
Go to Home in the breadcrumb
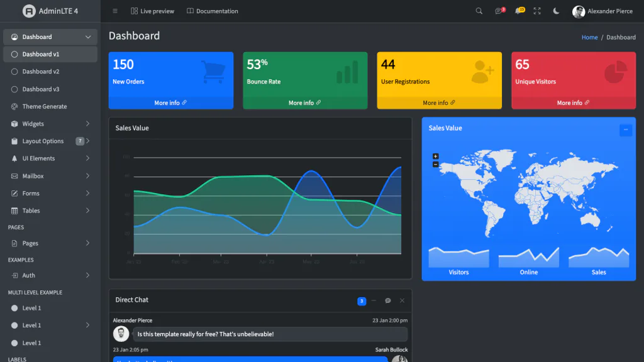tap(589, 37)
